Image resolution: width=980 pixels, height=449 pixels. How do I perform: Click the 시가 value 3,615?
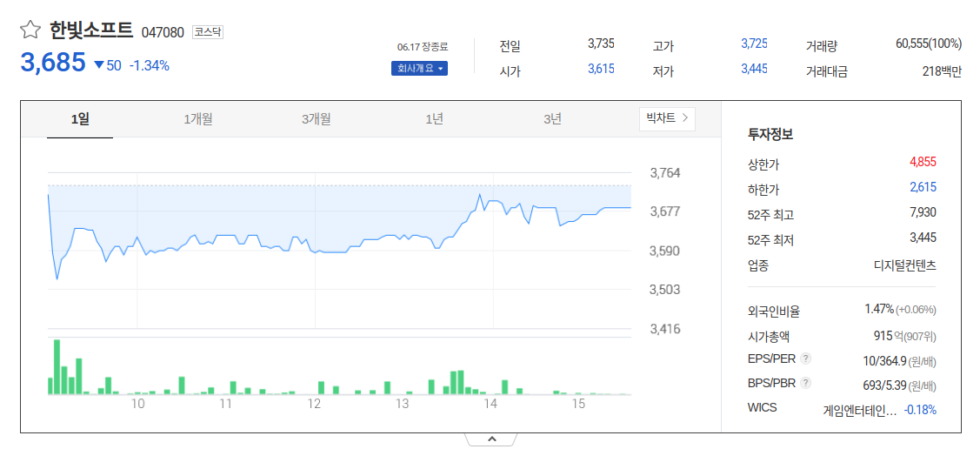click(x=601, y=70)
